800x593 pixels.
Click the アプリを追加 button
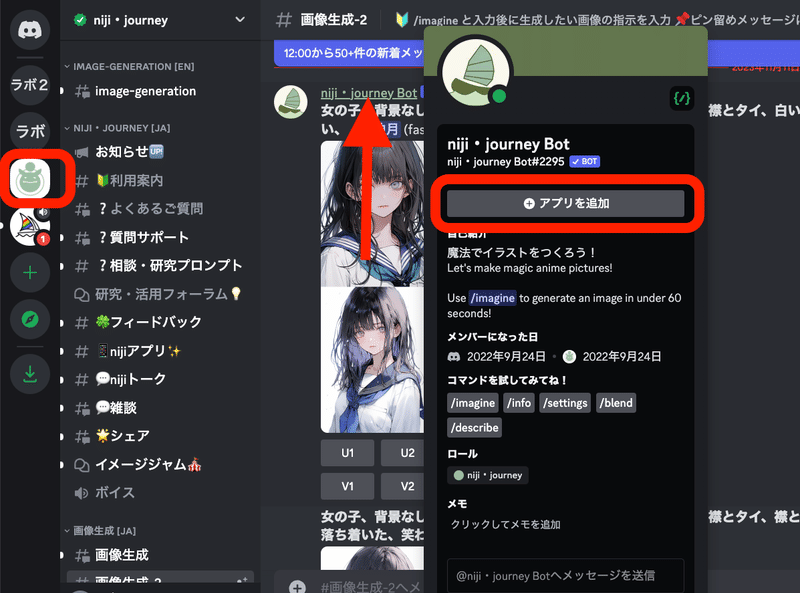[566, 203]
